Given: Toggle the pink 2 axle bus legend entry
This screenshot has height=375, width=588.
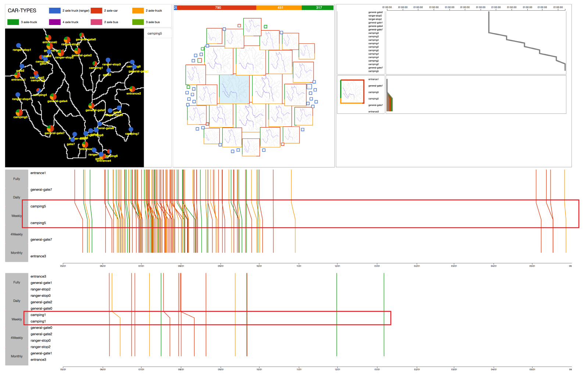Looking at the screenshot, I should [x=96, y=22].
